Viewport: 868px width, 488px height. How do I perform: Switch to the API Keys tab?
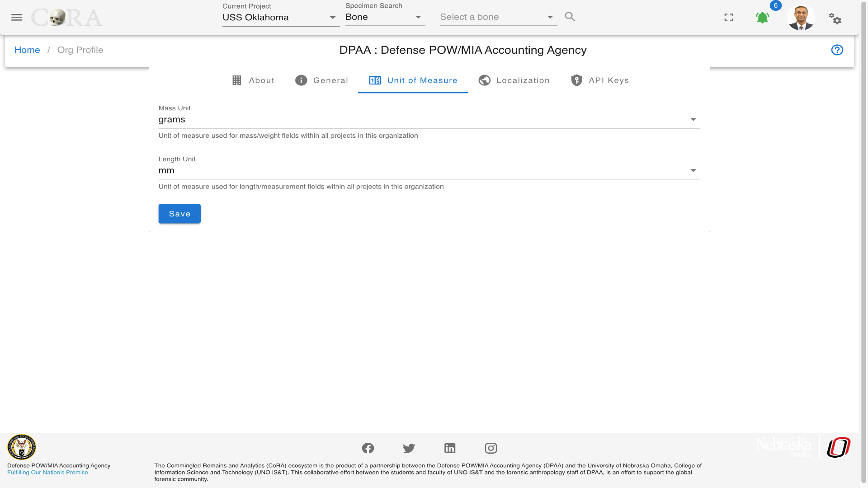point(600,80)
